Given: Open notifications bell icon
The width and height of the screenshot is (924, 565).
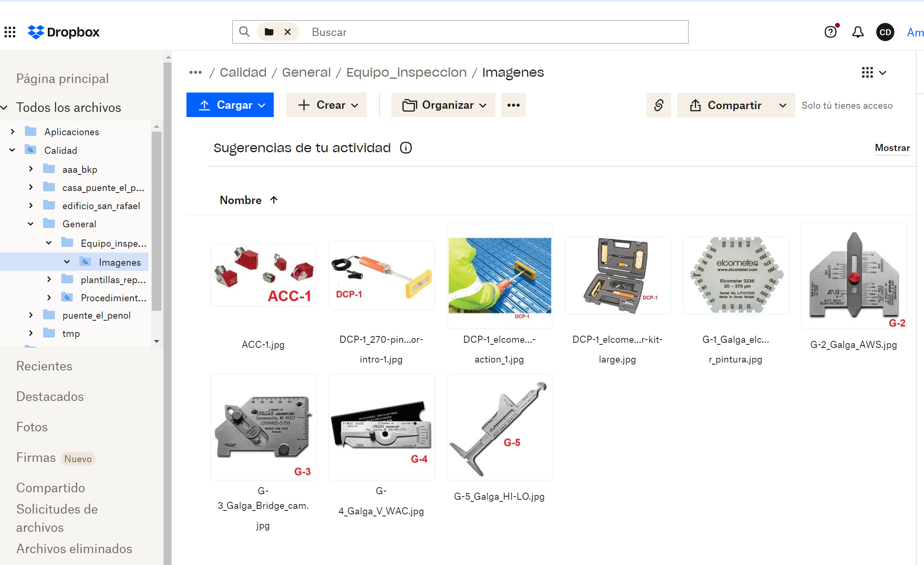Looking at the screenshot, I should 858,32.
